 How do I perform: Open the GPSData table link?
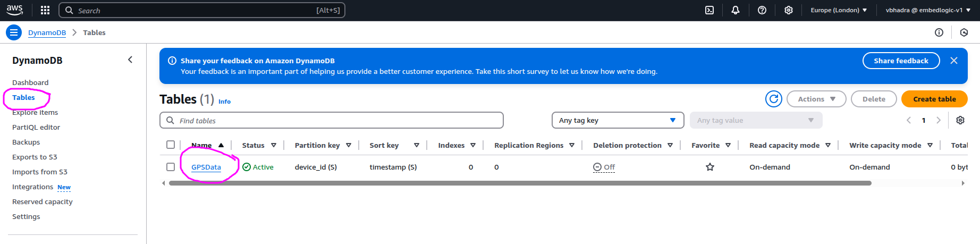coord(206,167)
